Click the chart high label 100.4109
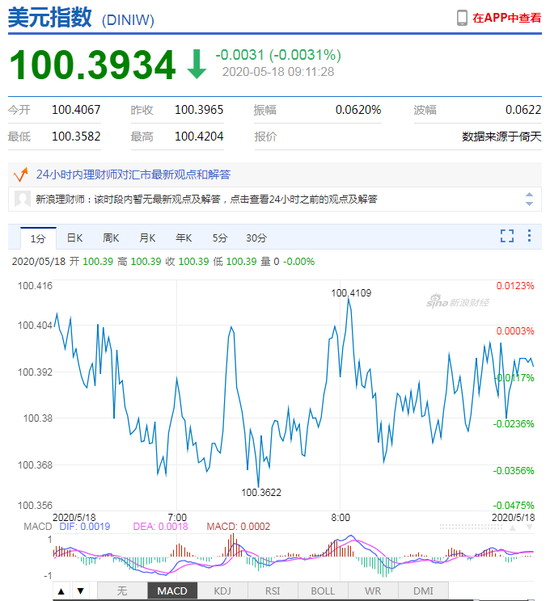Viewport: 550px width, 601px height. pyautogui.click(x=351, y=293)
